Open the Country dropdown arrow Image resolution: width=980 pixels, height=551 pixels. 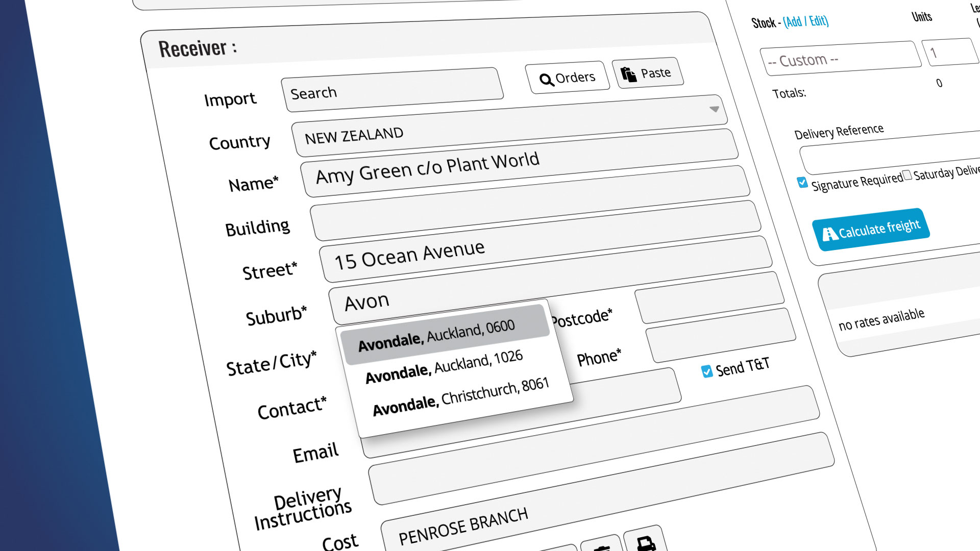714,109
